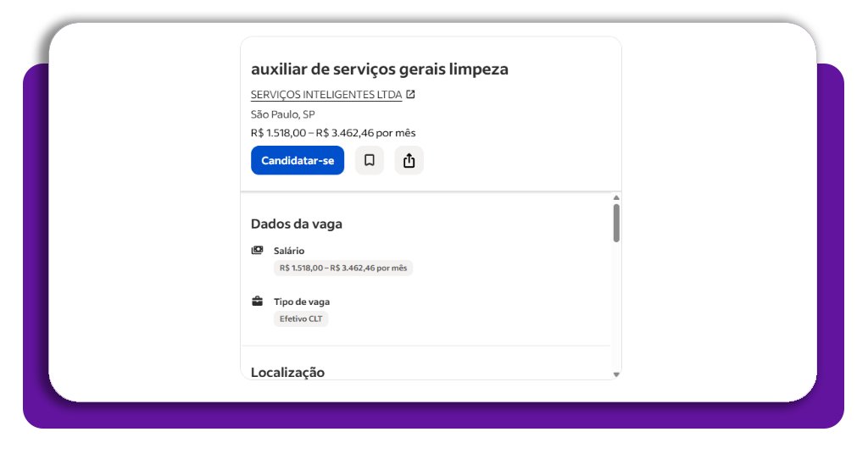This screenshot has height=454, width=868.
Task: Click the Salário money icon
Action: pos(258,251)
